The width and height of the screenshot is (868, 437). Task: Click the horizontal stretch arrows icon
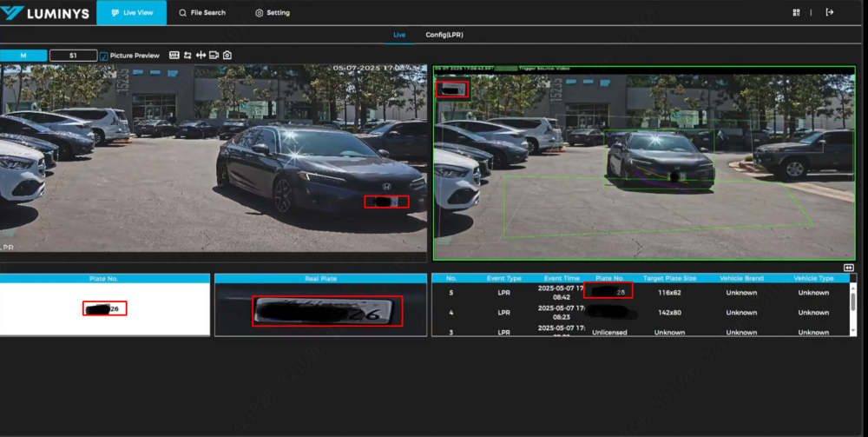(201, 55)
